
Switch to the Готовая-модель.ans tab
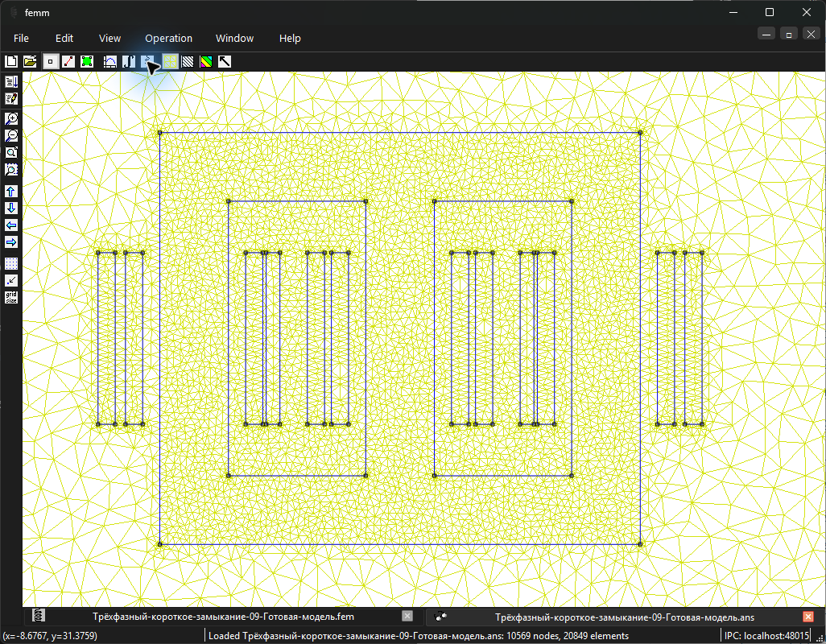pyautogui.click(x=624, y=617)
